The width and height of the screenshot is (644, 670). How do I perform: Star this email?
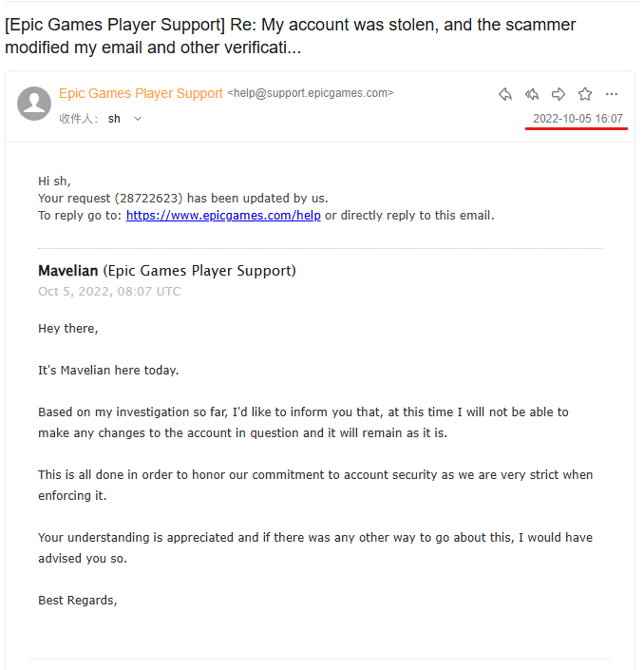coord(585,94)
